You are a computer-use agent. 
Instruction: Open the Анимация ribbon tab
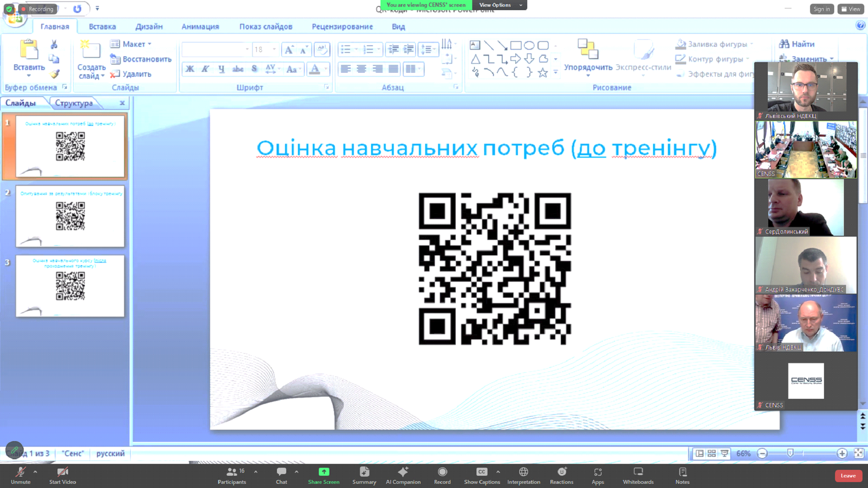[200, 27]
